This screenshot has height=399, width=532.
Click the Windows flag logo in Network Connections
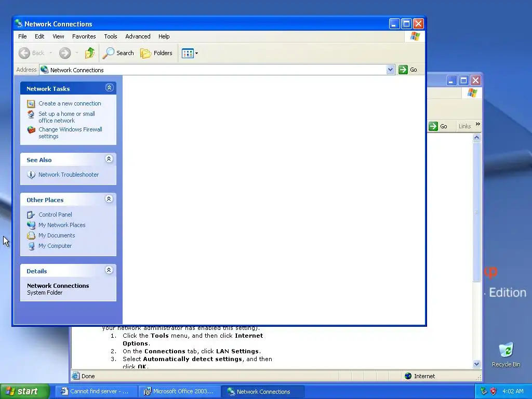415,36
